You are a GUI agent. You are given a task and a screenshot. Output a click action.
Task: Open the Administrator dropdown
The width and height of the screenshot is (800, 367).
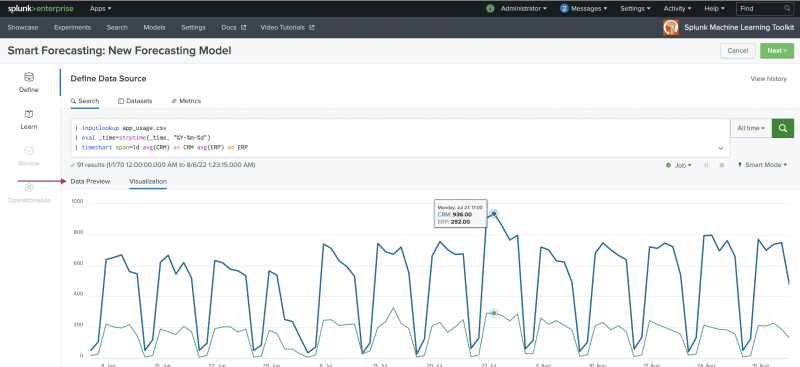(x=523, y=9)
